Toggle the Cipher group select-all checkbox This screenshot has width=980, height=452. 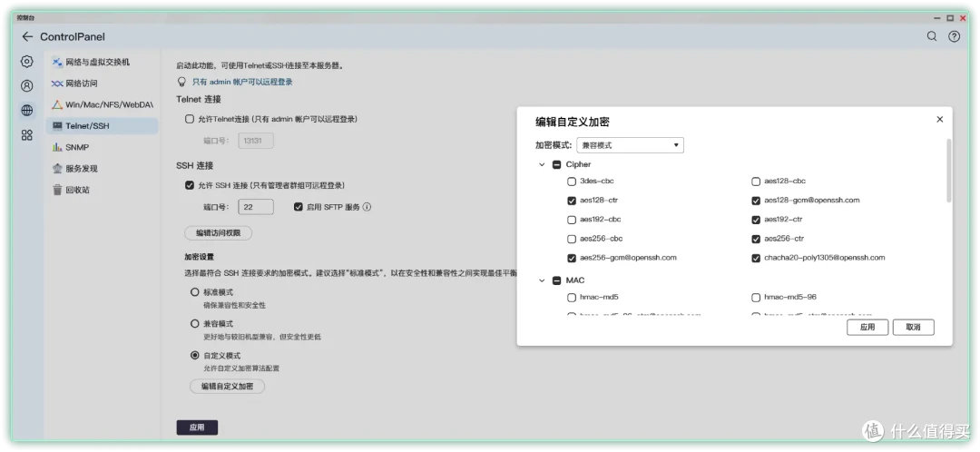(x=556, y=164)
